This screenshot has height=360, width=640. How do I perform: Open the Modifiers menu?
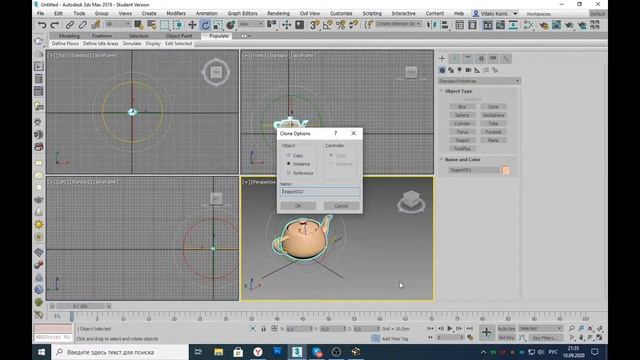pyautogui.click(x=176, y=13)
